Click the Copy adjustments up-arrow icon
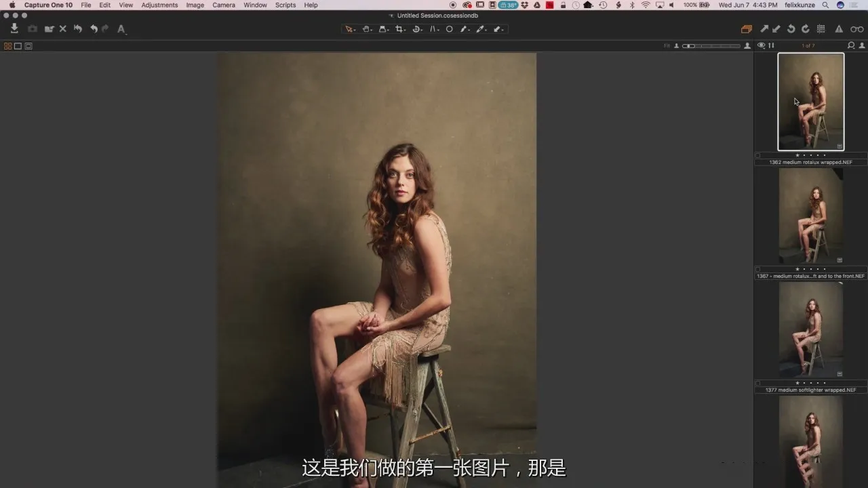The width and height of the screenshot is (868, 488). tap(764, 29)
